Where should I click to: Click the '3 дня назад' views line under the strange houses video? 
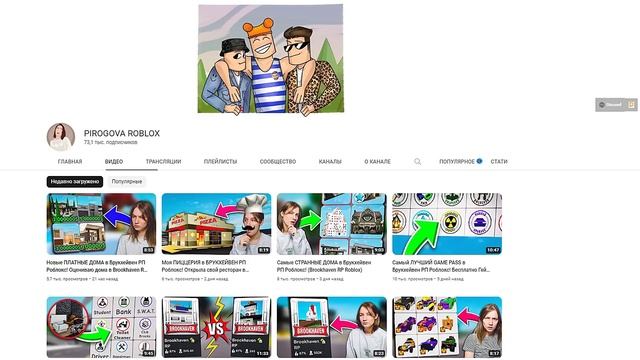[x=310, y=279]
